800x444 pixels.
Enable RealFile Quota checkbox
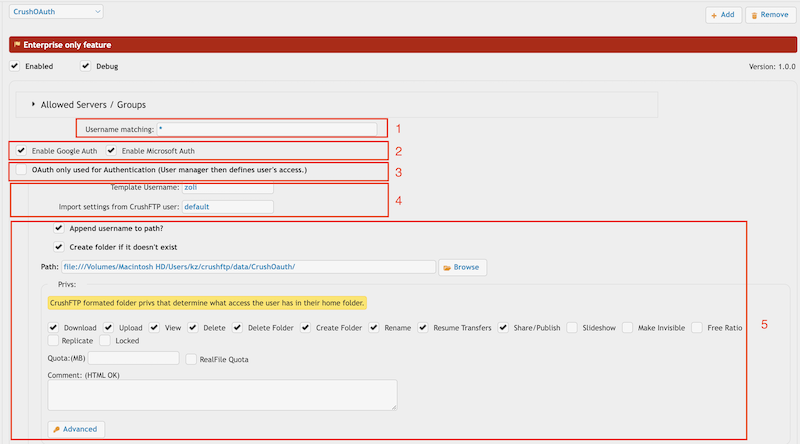tap(191, 359)
